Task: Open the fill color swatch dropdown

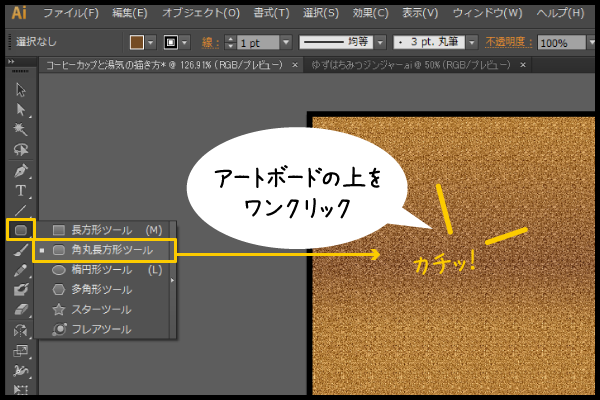Action: [151, 44]
